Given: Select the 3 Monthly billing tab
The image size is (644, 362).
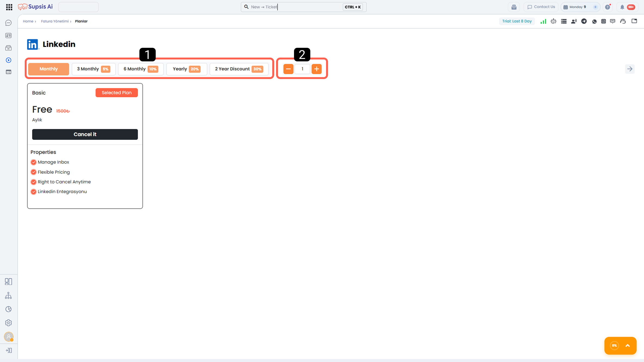Looking at the screenshot, I should 93,69.
